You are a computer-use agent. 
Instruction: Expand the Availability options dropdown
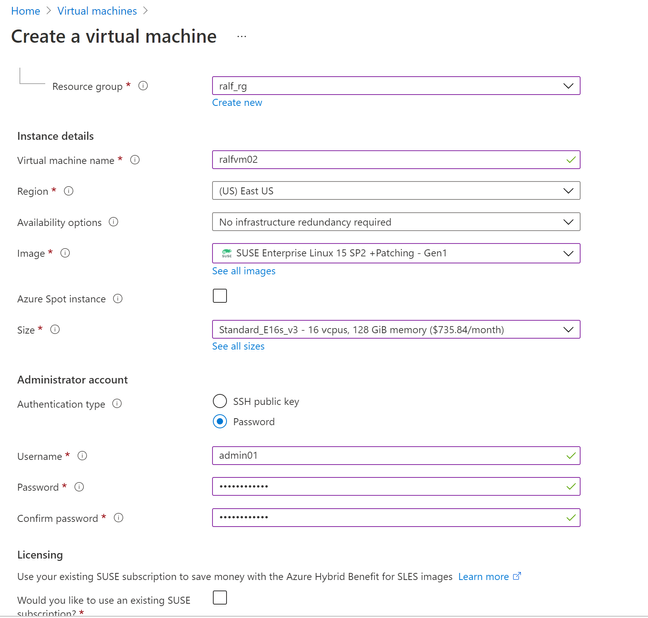pos(396,222)
